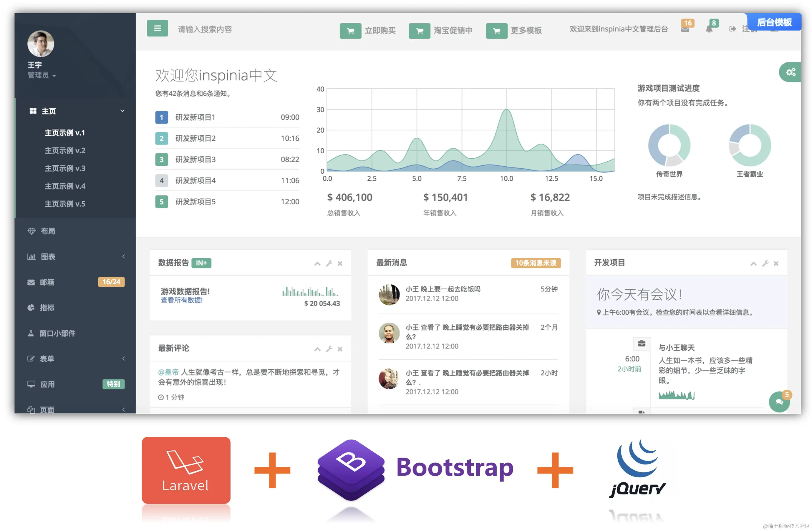Collapse the 主页 menu chevron
This screenshot has width=812, height=531.
tap(122, 111)
